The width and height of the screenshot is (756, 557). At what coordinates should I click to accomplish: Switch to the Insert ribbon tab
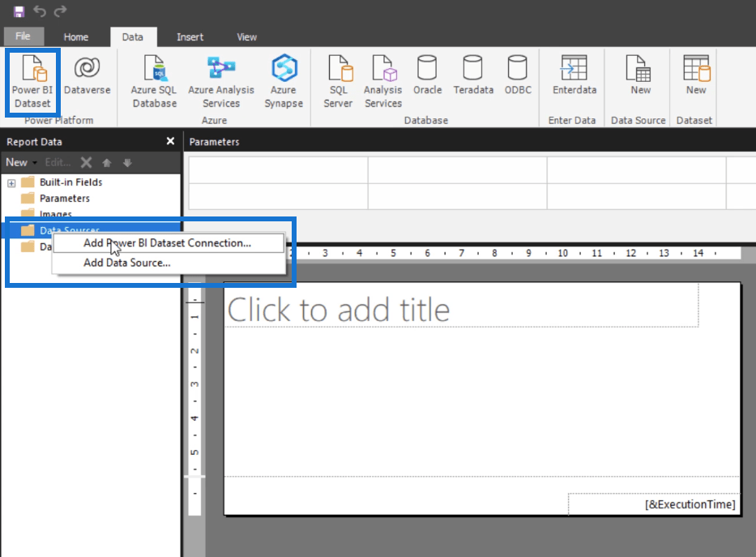coord(190,36)
